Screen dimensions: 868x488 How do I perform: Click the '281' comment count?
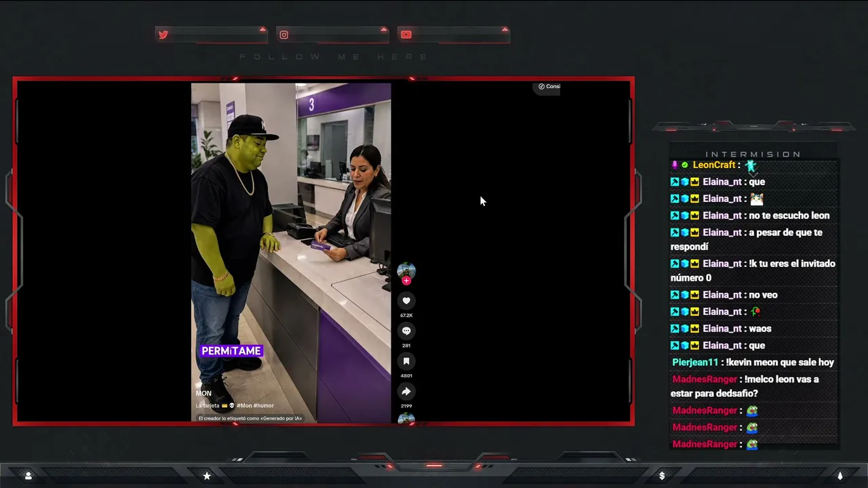pyautogui.click(x=406, y=346)
